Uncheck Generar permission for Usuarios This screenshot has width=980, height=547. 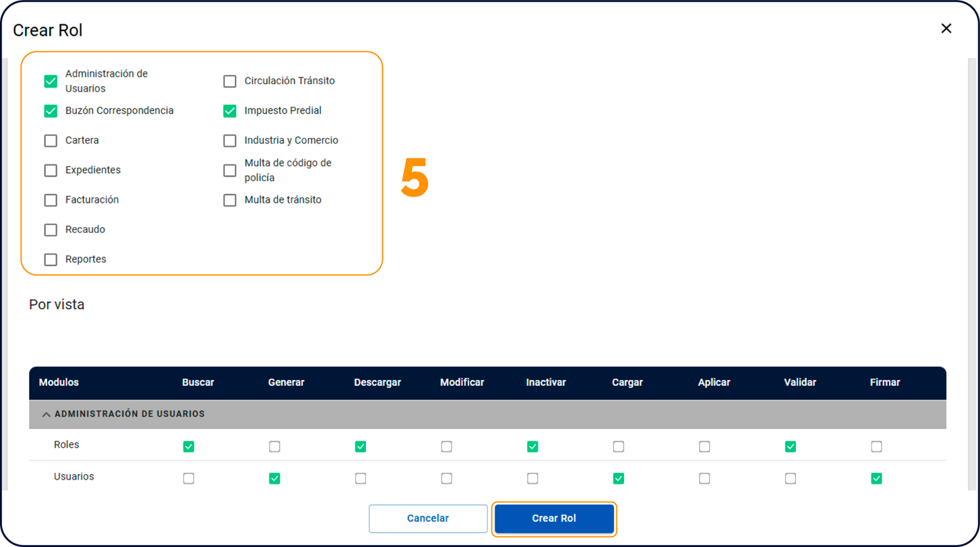(274, 478)
